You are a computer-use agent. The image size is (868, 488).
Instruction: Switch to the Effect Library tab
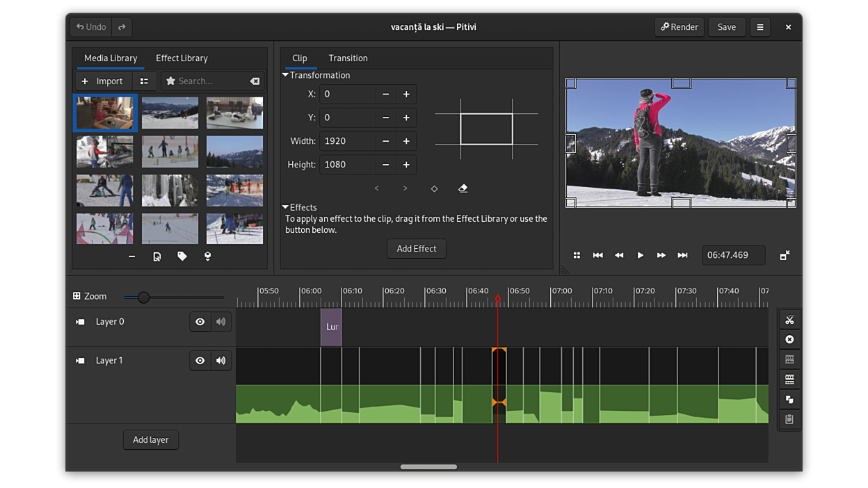pos(182,58)
